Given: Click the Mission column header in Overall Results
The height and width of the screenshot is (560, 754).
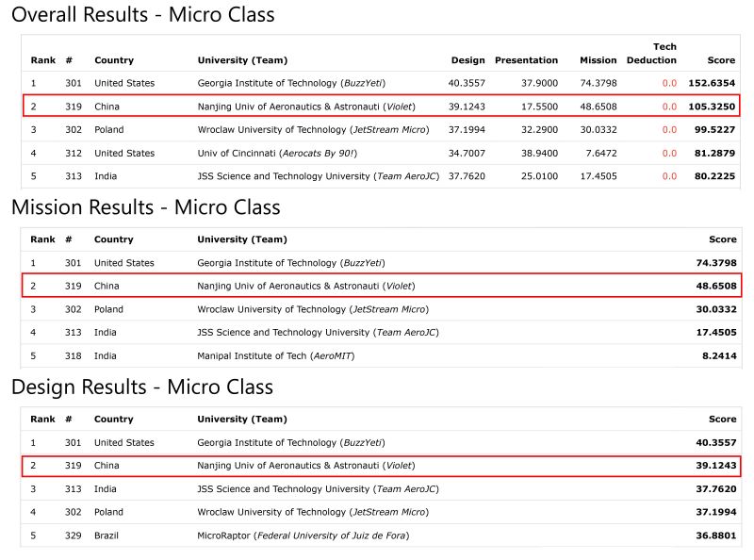Looking at the screenshot, I should coord(598,60).
